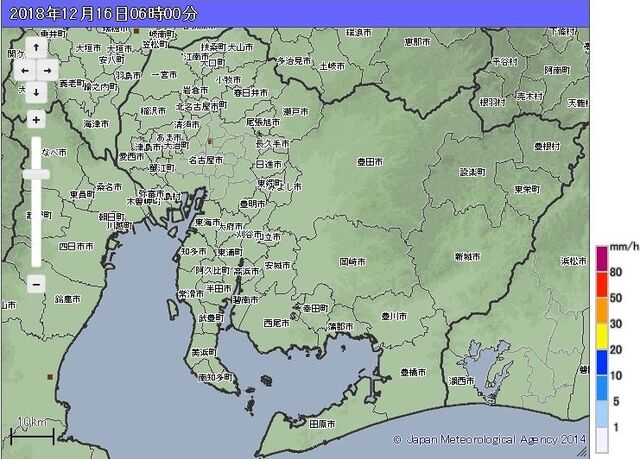This screenshot has width=640, height=459.
Task: Click the 新城市 label on the map
Action: 467,257
